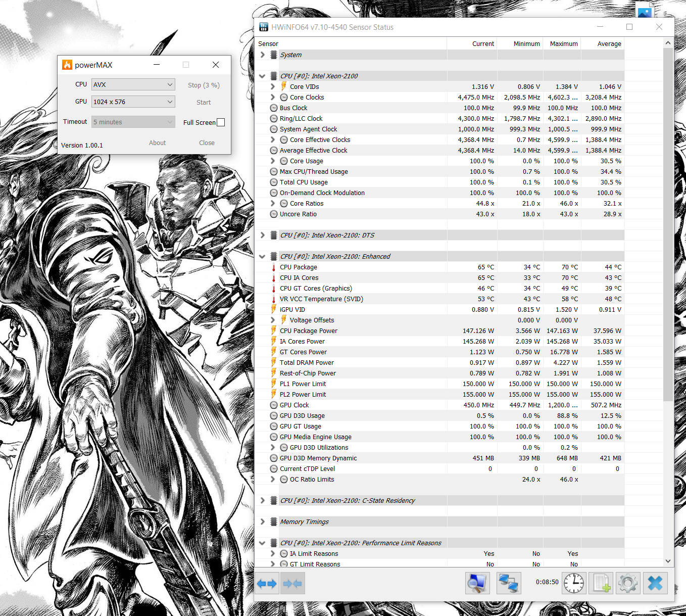686x616 pixels.
Task: Select the Rest-of-Chip Power row label
Action: pos(308,373)
